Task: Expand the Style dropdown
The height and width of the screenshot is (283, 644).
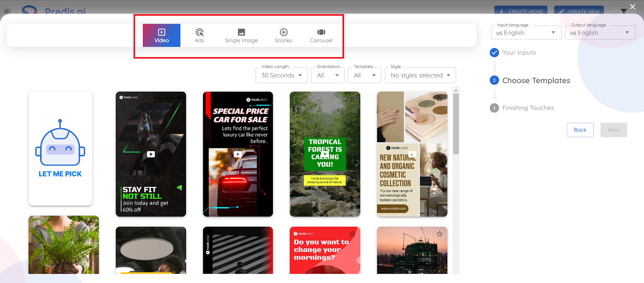Action: [x=420, y=75]
